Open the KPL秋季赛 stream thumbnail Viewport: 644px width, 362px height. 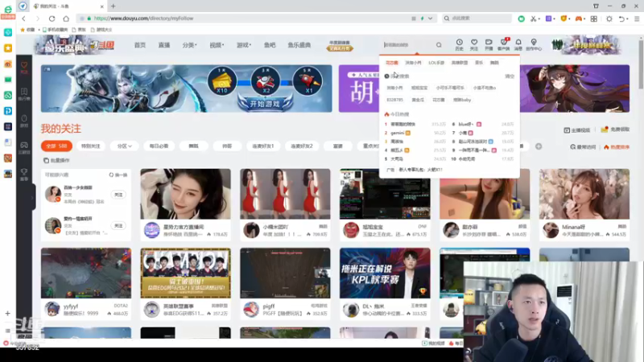(385, 273)
